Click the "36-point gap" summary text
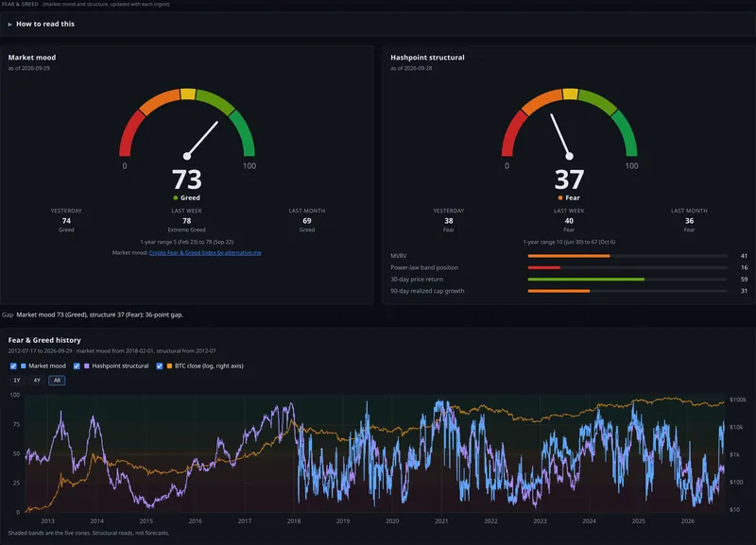The height and width of the screenshot is (545, 756). point(163,315)
